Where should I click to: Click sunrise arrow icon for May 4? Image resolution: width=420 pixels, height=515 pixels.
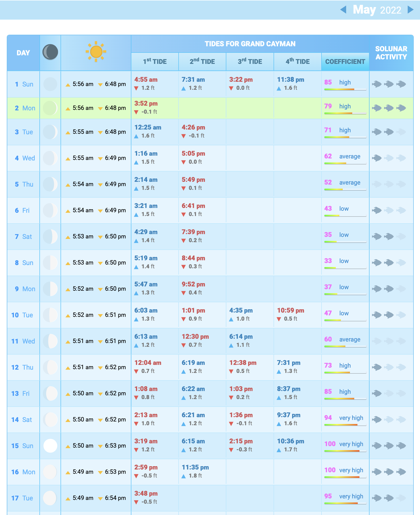68,159
